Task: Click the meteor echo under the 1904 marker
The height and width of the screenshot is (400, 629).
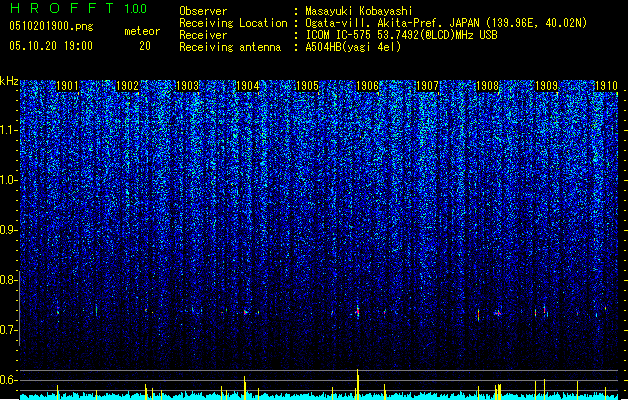Action: 246,312
